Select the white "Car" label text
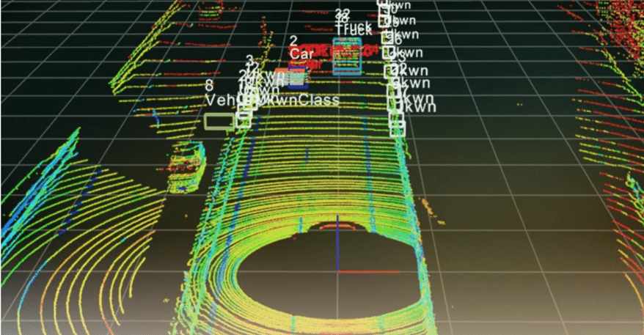 point(301,54)
